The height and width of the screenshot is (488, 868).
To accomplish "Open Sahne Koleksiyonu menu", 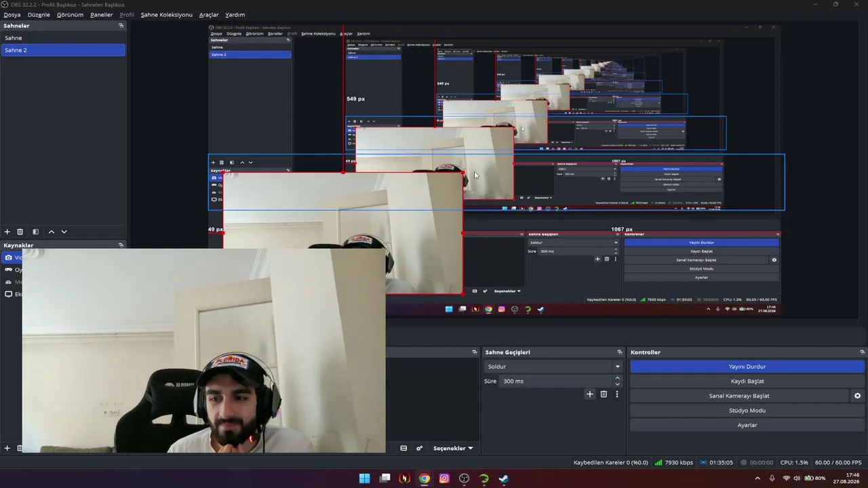I will pyautogui.click(x=166, y=15).
